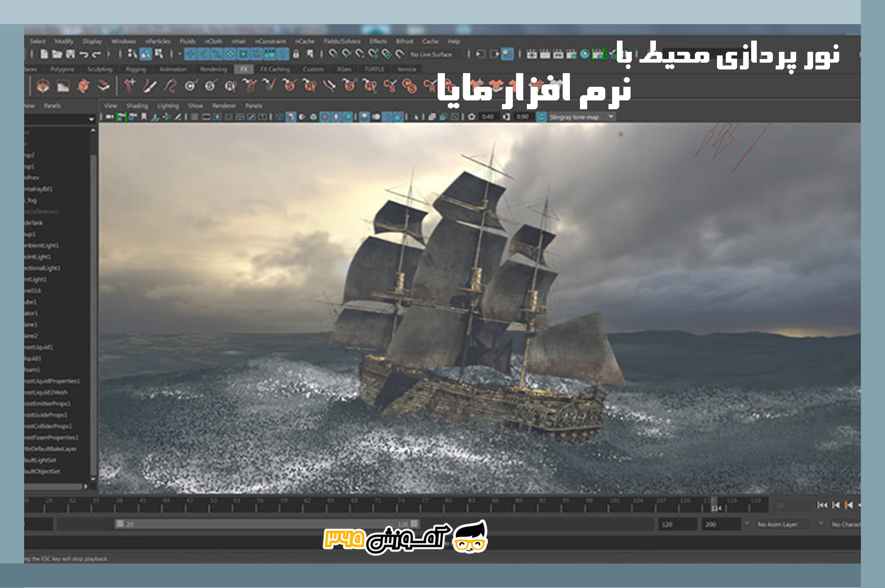This screenshot has width=885, height=588.
Task: Click the hair icon with plus sign on FX shelf
Action: [x=129, y=86]
